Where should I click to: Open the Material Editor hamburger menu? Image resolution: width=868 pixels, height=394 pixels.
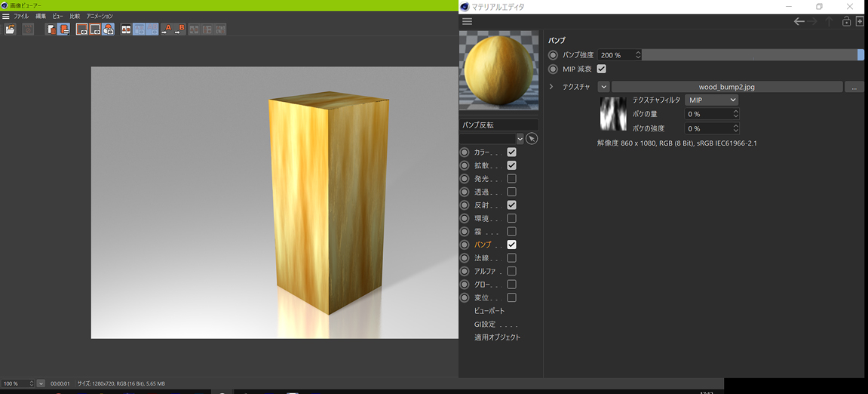point(467,22)
